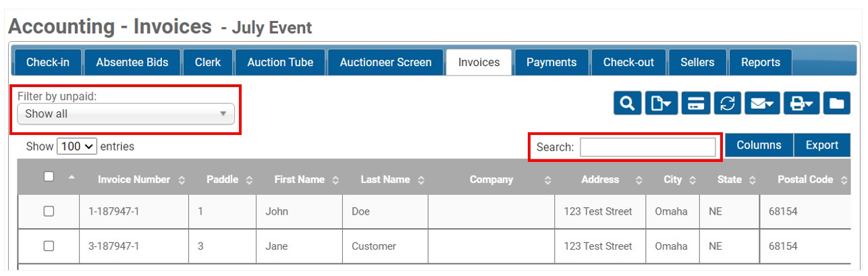Open the Auction Tube tab
Image resolution: width=868 pixels, height=276 pixels.
[x=280, y=62]
